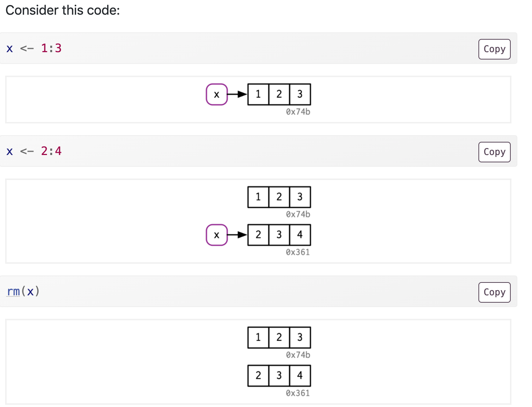Viewport: 532px width, 407px height.
Task: Click the 0x361 address in the second diagram
Action: 298,252
